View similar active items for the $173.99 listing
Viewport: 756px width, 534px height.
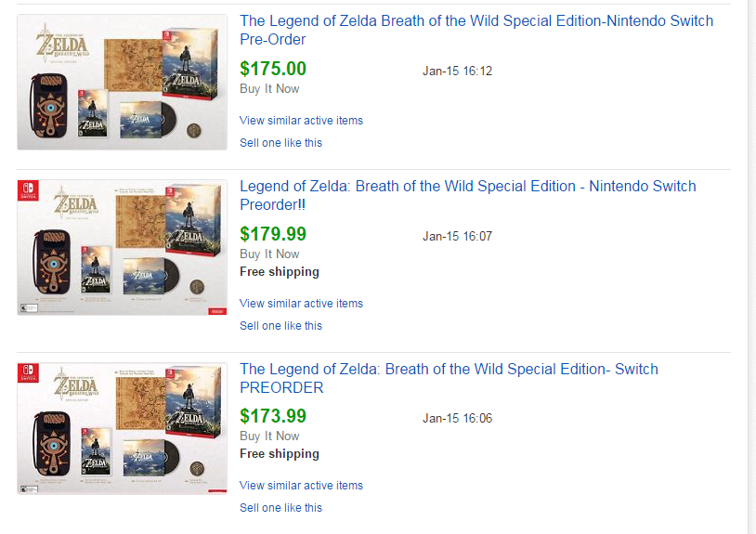click(x=301, y=486)
